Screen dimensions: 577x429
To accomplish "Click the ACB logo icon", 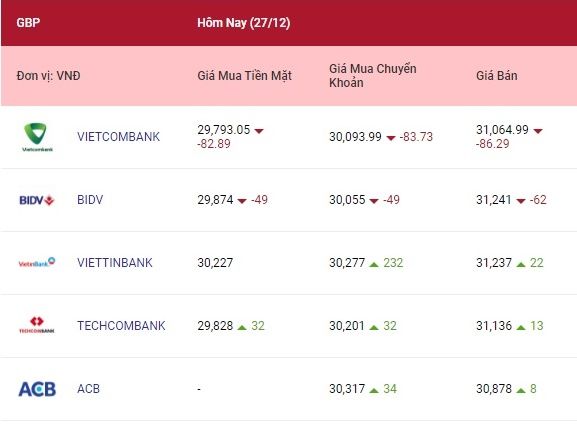I will coord(37,389).
